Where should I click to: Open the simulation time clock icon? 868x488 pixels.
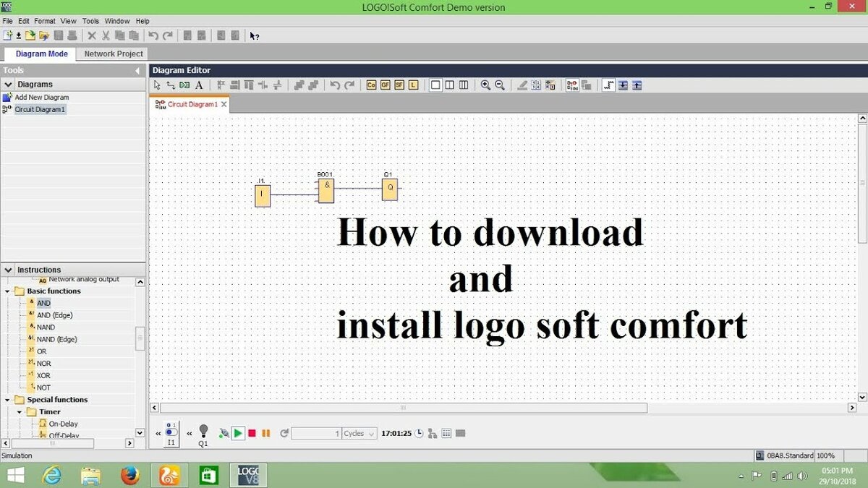click(419, 433)
